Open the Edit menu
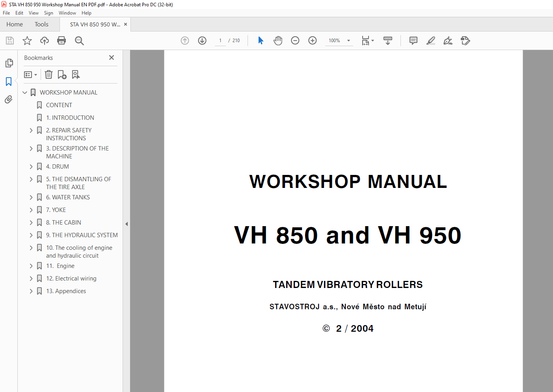Image resolution: width=553 pixels, height=392 pixels. [x=19, y=13]
